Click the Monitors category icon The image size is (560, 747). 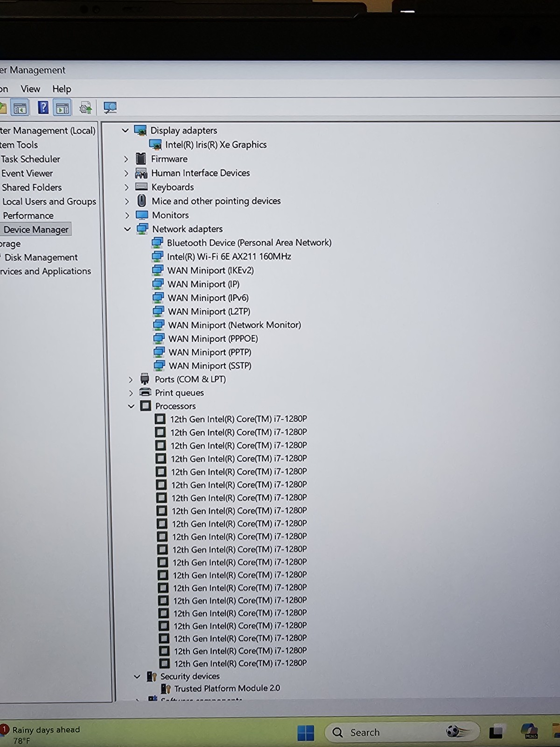(142, 215)
